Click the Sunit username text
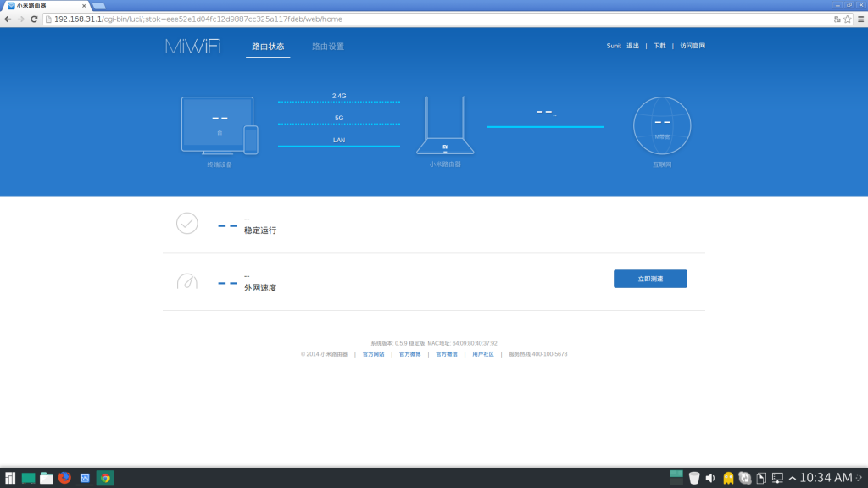The width and height of the screenshot is (868, 488). coord(614,46)
